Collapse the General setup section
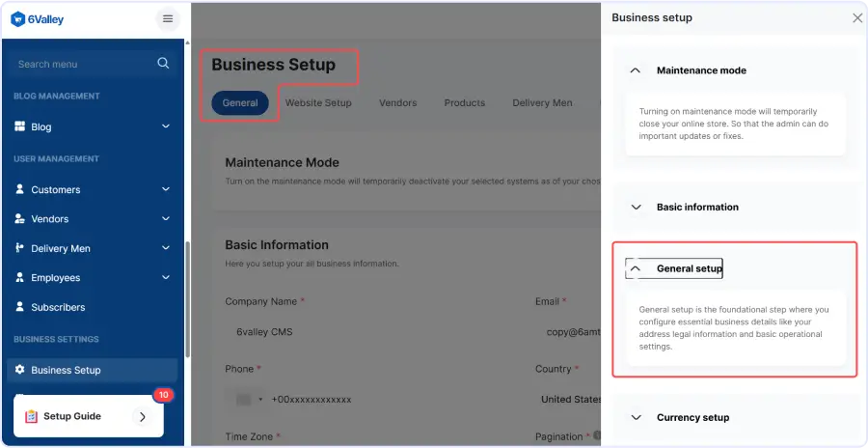The width and height of the screenshot is (868, 448). (x=636, y=268)
